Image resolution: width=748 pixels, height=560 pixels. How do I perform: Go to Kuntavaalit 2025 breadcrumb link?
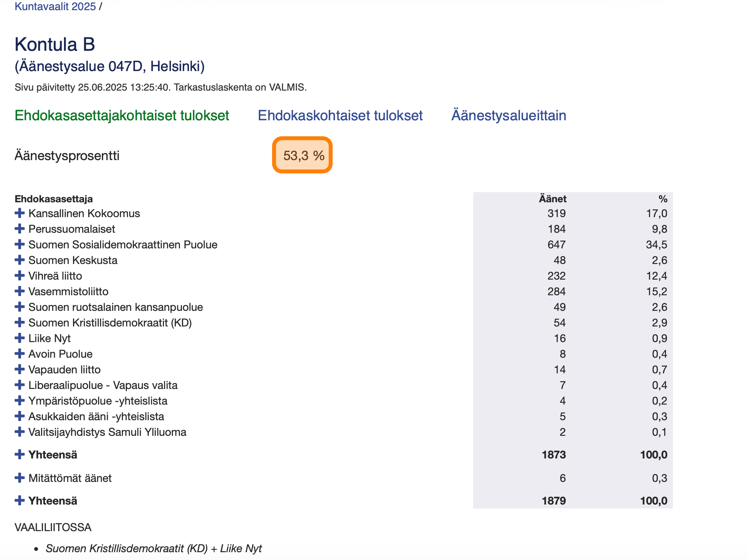(55, 7)
